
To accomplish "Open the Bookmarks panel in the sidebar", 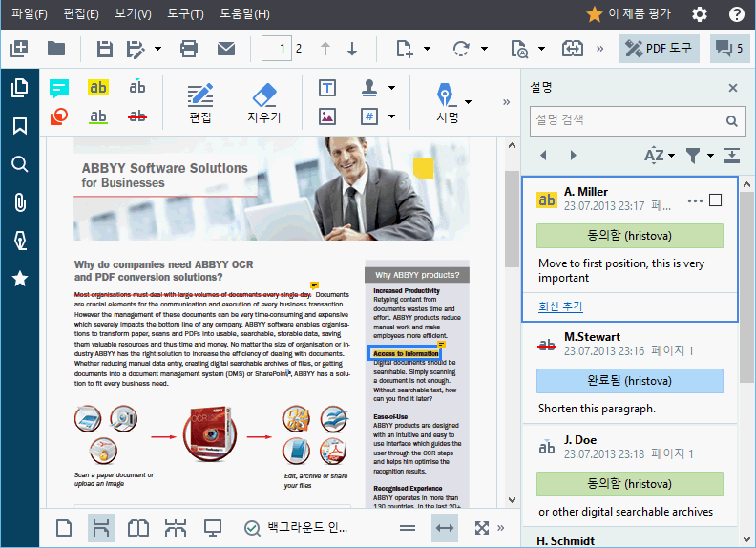I will [20, 126].
